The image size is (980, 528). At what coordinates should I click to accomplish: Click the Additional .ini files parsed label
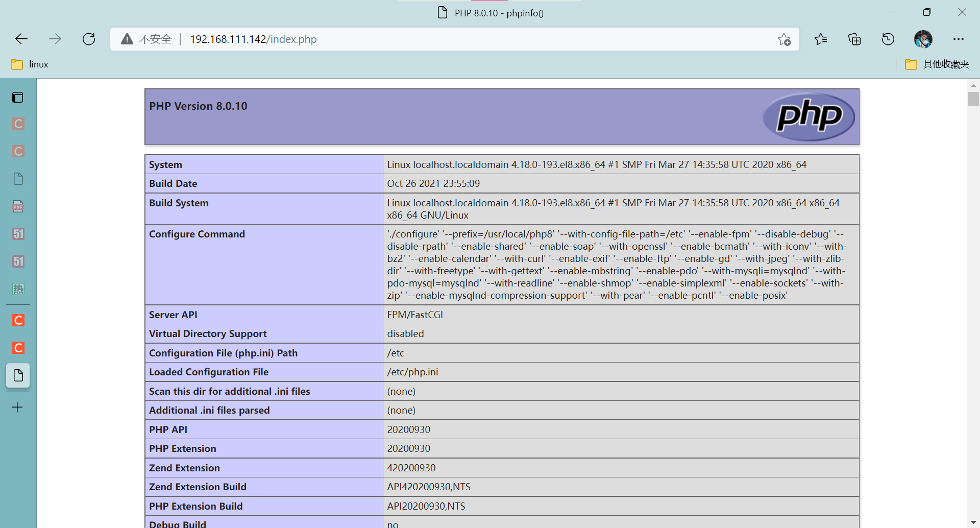coord(209,410)
